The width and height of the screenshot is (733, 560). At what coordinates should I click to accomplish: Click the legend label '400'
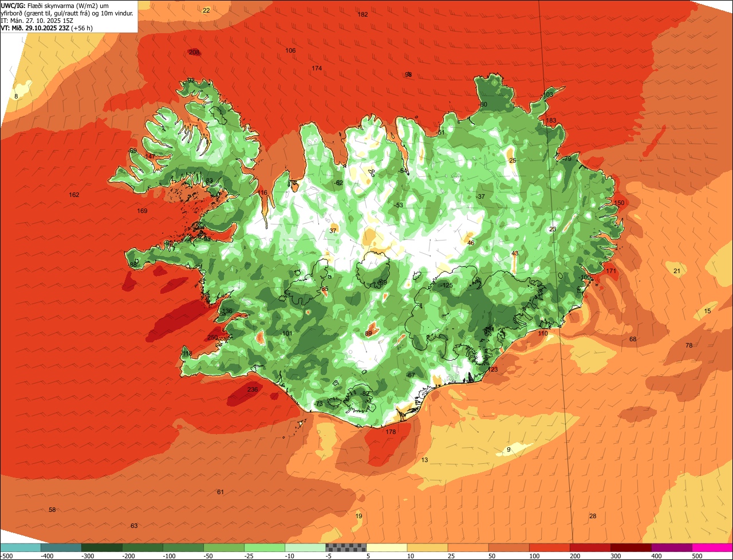(657, 556)
